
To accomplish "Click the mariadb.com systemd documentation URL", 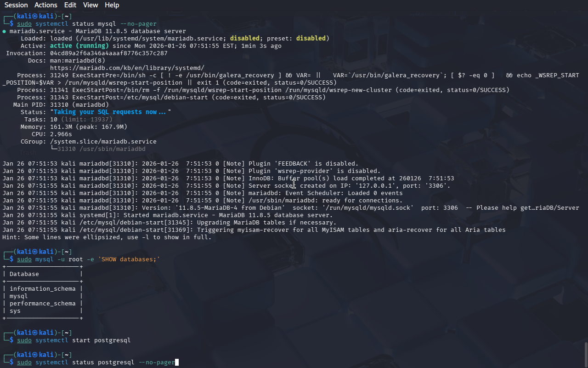I will pos(127,68).
